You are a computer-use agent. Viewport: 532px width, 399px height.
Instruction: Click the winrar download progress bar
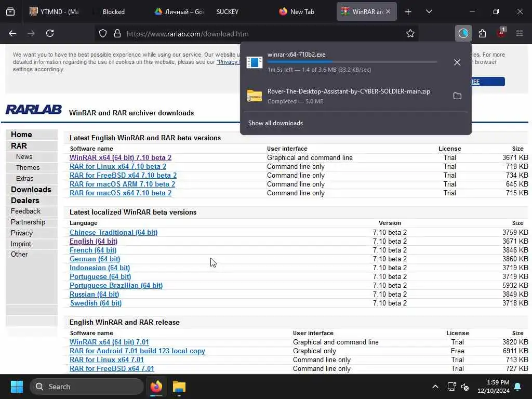pos(352,62)
